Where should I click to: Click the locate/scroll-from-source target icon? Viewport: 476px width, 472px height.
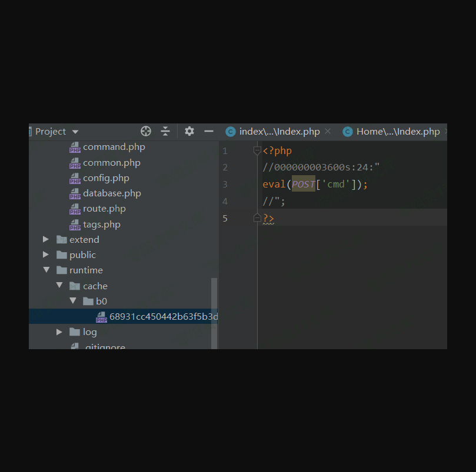[x=146, y=131]
